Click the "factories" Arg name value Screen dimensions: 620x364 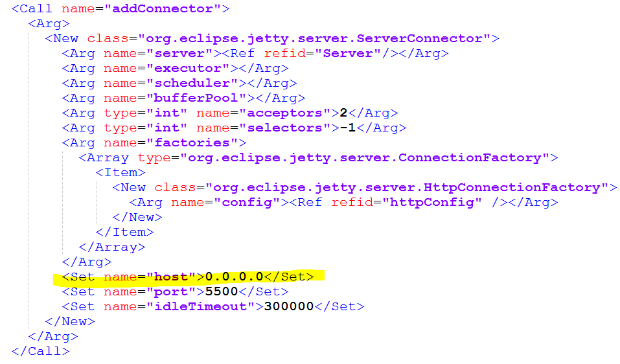[x=192, y=142]
